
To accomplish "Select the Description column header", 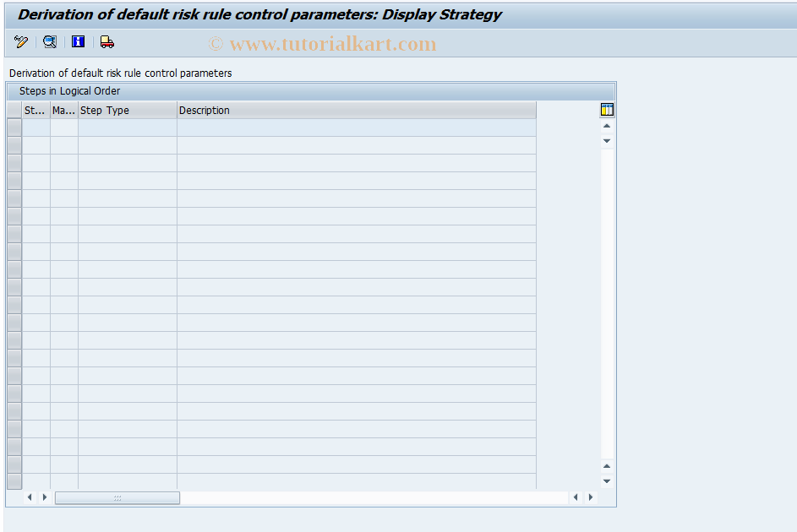I will 357,110.
